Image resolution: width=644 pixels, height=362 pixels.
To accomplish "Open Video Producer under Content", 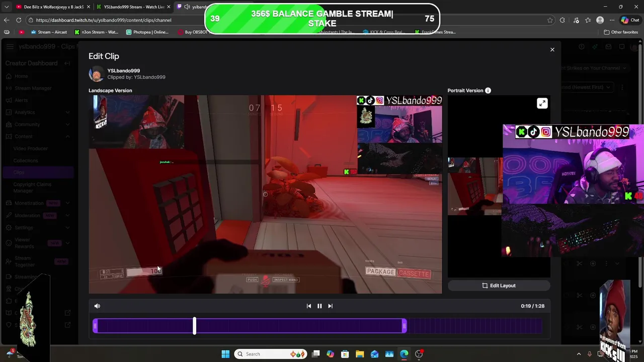I will click(x=31, y=149).
